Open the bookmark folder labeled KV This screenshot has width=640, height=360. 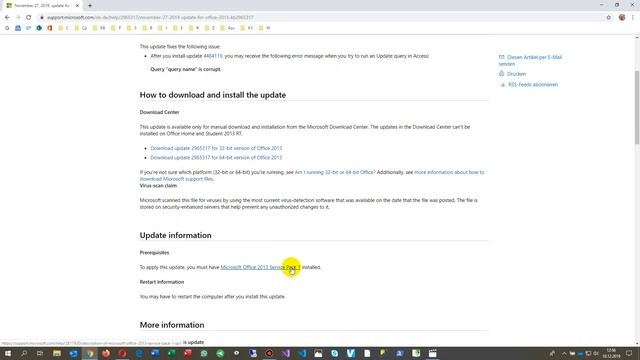(x=247, y=28)
